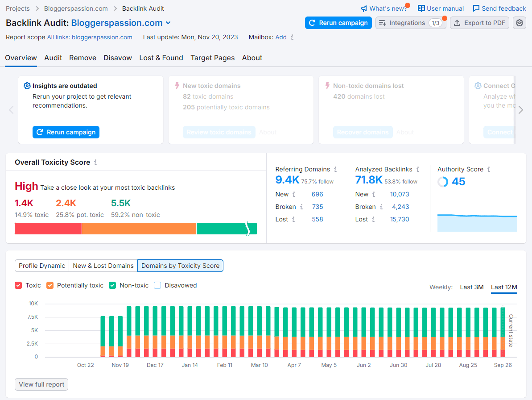Click the right carousel arrow for more insights
Screen dimensions: 532x400
pos(520,109)
